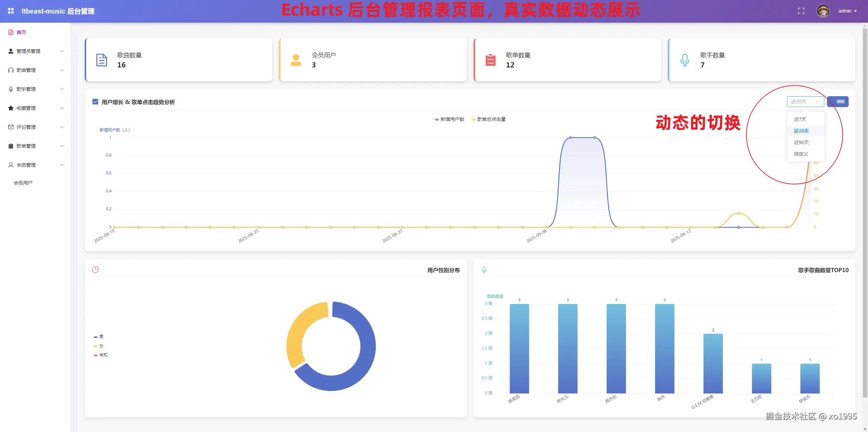Click the admin avatar image

823,11
